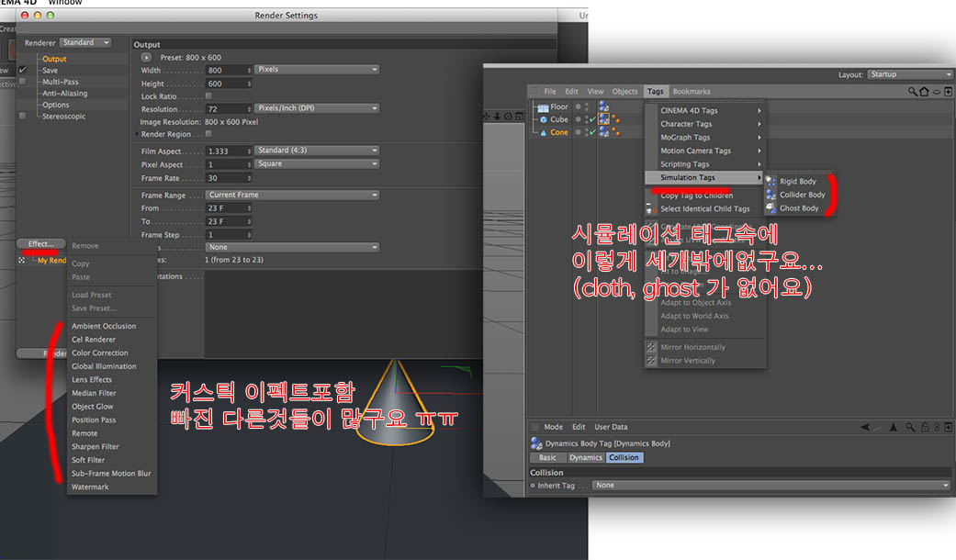The width and height of the screenshot is (956, 560).
Task: Click the Cube object icon
Action: [x=544, y=119]
